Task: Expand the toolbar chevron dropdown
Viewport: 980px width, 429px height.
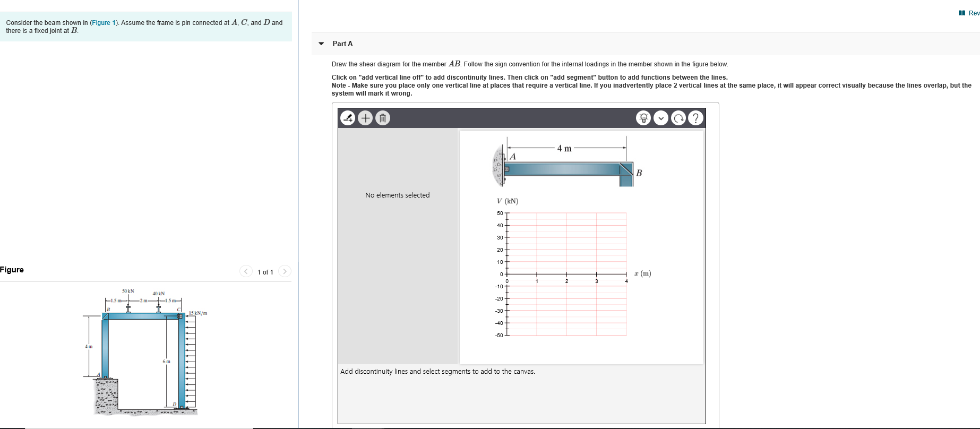Action: point(661,118)
